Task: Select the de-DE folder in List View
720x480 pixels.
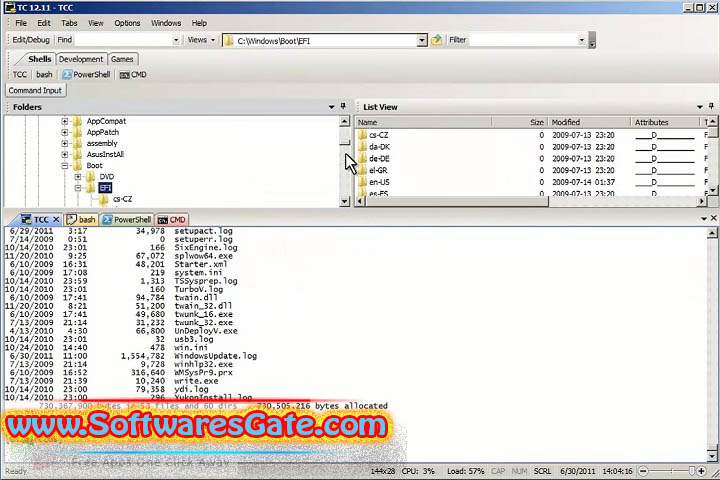Action: click(379, 158)
